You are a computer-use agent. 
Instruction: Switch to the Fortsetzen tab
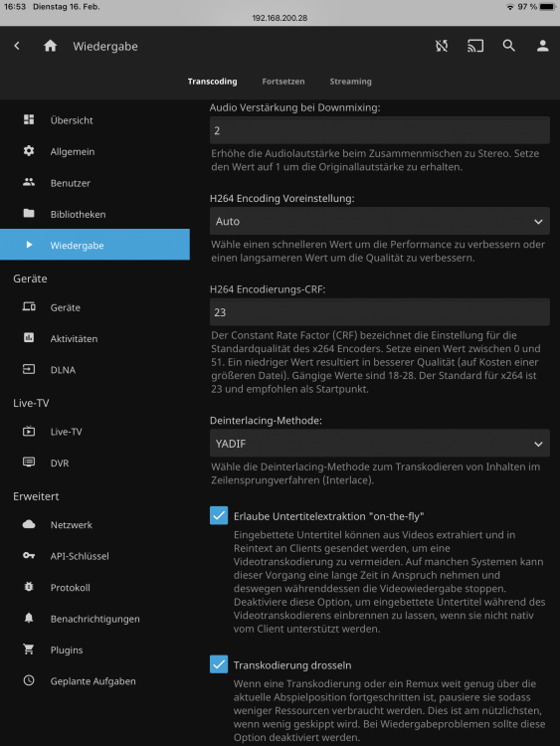[x=283, y=82]
